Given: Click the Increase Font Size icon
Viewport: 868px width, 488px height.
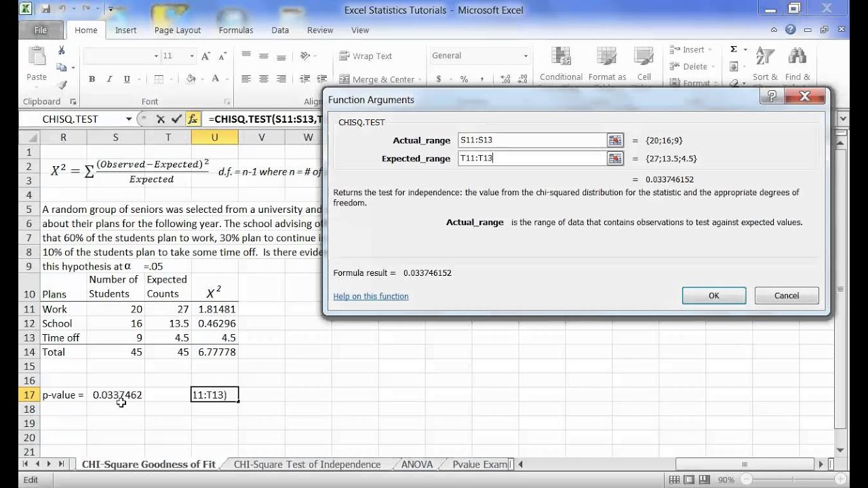Looking at the screenshot, I should (207, 56).
